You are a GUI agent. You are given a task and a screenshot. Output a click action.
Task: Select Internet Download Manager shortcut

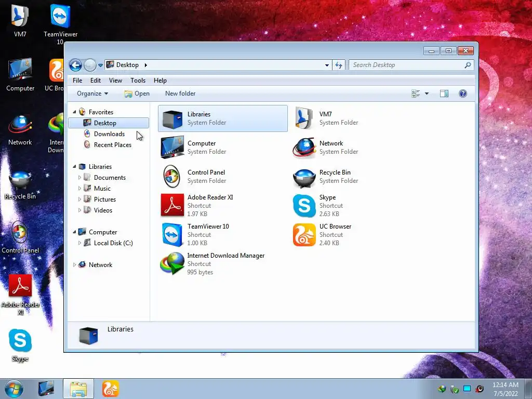click(172, 263)
